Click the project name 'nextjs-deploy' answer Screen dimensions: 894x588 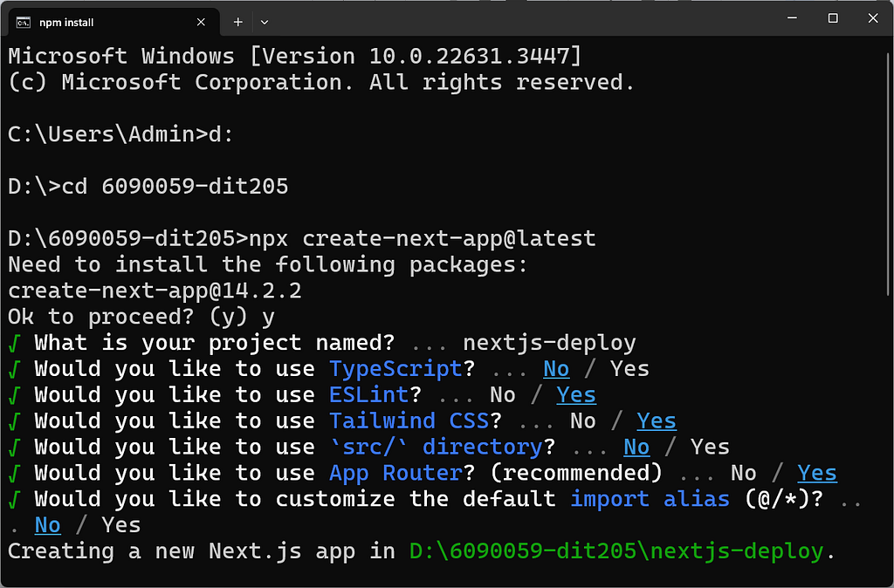[549, 343]
